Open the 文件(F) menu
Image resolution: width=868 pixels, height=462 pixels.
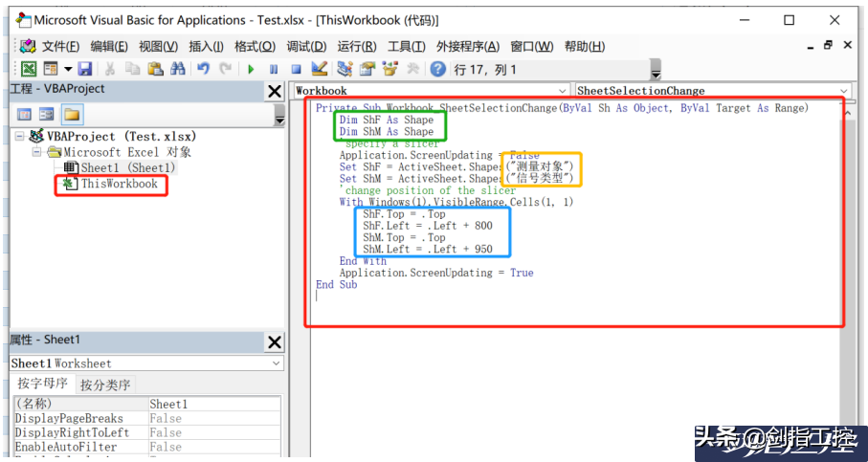[x=59, y=47]
